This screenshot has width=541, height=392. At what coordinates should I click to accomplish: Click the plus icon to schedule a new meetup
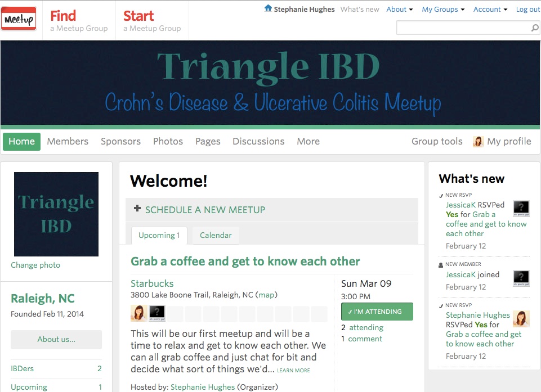(137, 209)
